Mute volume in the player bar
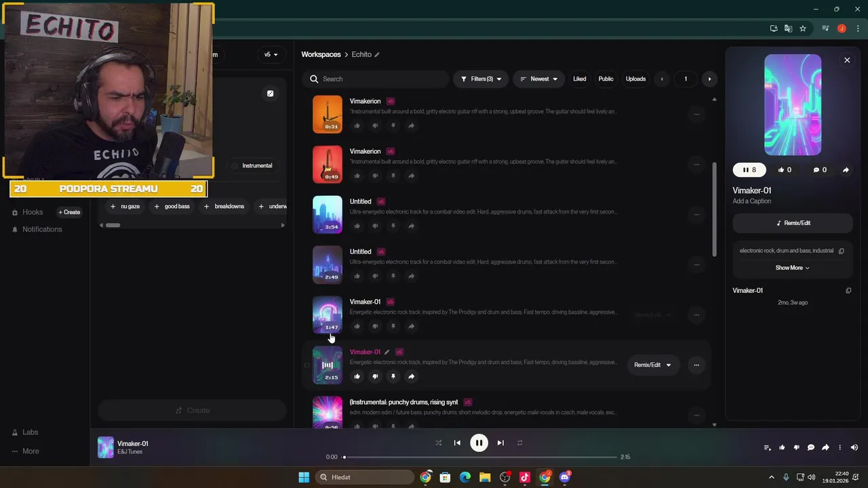 coord(854,447)
